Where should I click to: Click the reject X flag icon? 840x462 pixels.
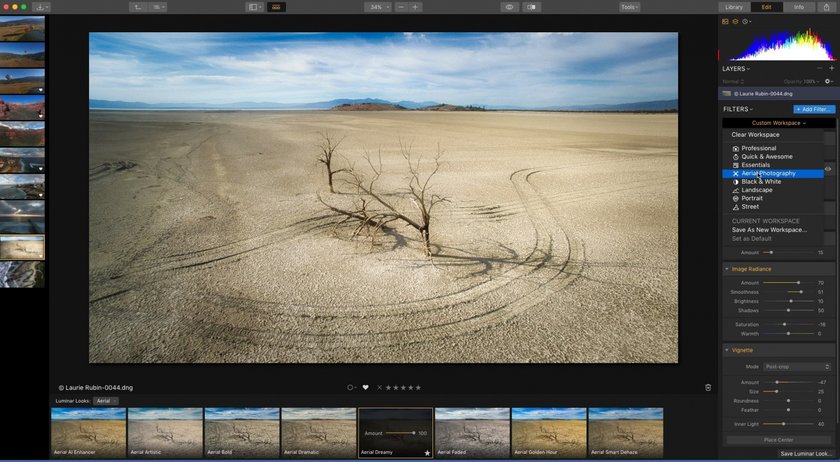click(x=379, y=388)
